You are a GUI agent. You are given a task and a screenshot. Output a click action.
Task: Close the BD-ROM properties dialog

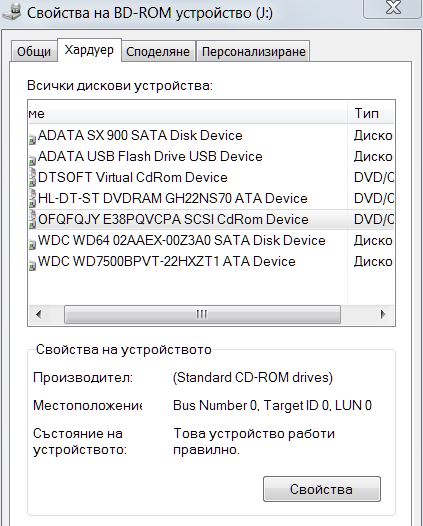[x=392, y=7]
